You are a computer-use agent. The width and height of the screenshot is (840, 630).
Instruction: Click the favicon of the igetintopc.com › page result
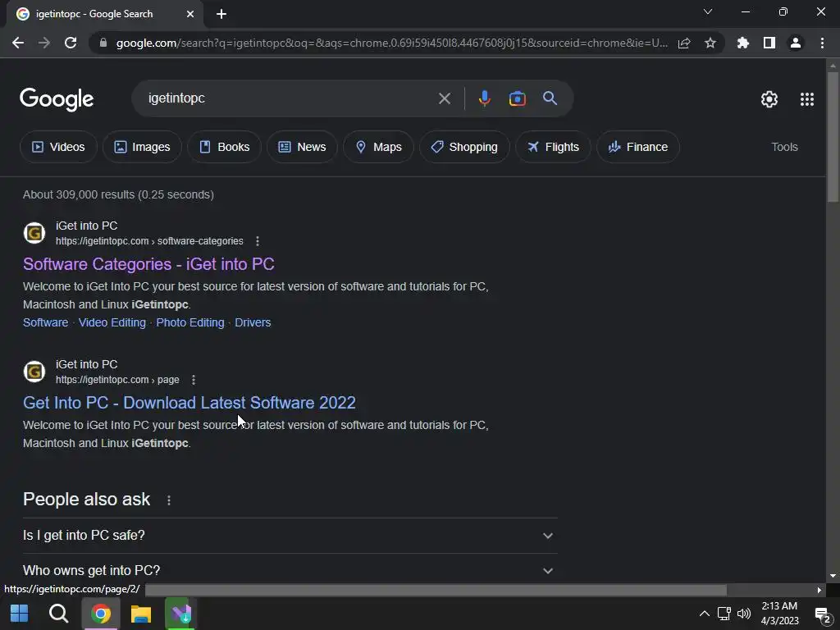[x=34, y=372]
